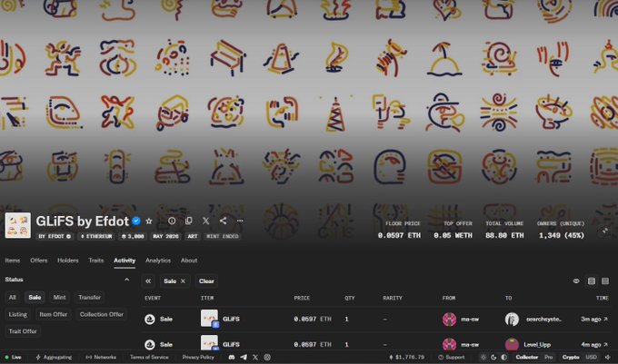This screenshot has height=364, width=618.
Task: Open the searchsyste.. buyer profile
Action: pos(543,320)
